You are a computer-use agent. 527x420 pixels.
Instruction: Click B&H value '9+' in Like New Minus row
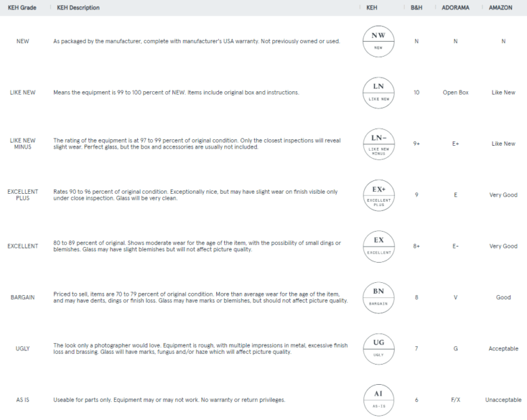point(416,143)
